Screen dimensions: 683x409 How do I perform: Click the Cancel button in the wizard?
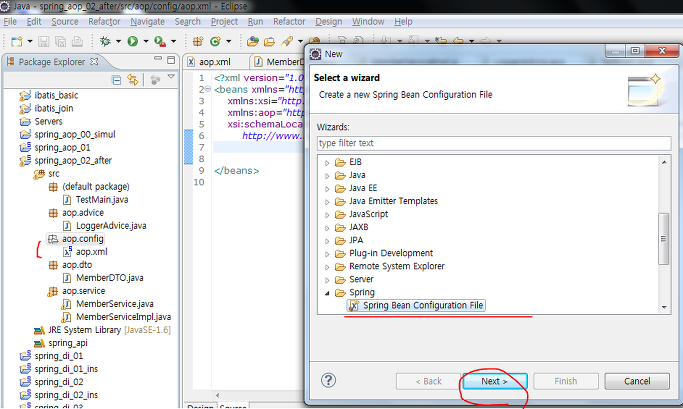637,381
